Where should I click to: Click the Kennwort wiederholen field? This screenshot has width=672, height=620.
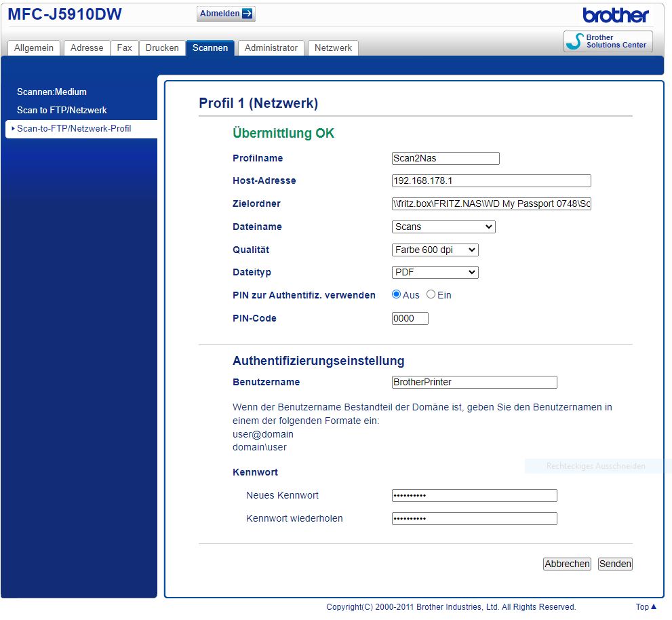click(x=475, y=519)
